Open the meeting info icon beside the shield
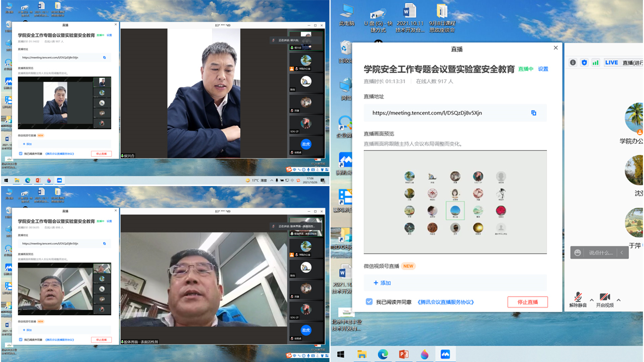This screenshot has width=644, height=362. pyautogui.click(x=573, y=62)
